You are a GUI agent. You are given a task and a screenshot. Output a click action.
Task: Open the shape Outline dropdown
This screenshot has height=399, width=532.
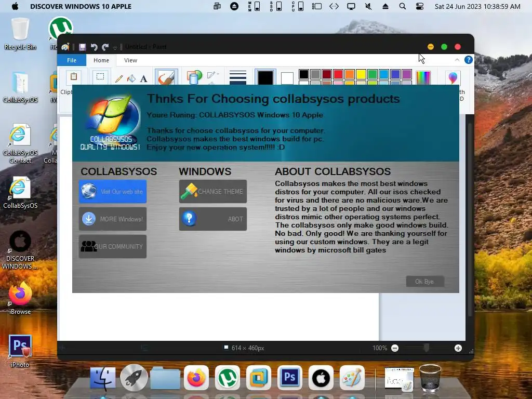(x=212, y=75)
